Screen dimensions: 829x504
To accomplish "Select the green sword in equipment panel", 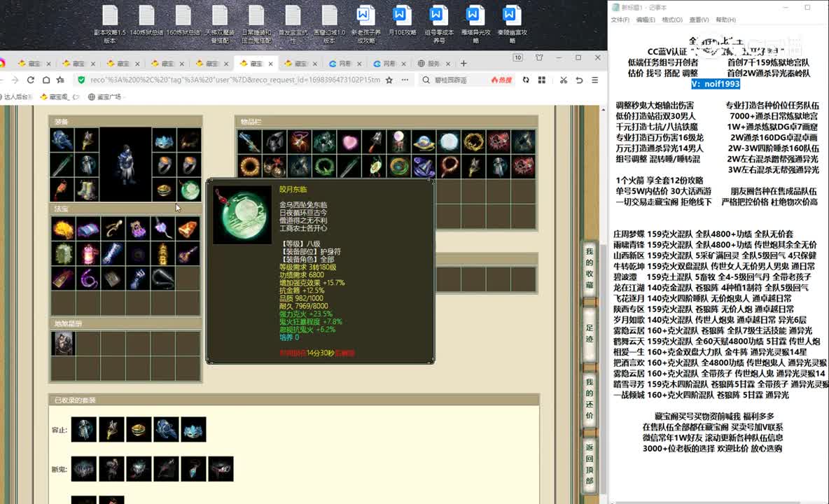I will pyautogui.click(x=62, y=164).
